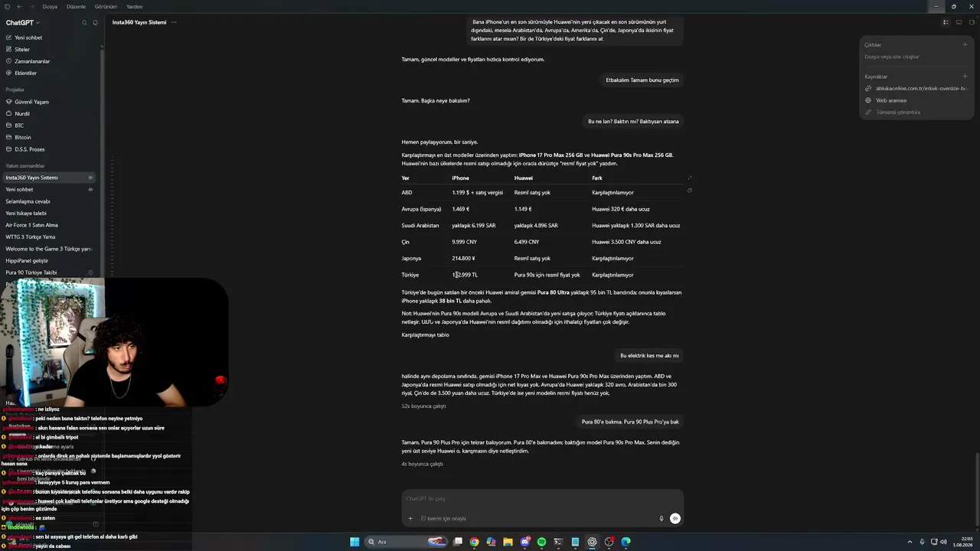Screen dimensions: 980x551
Task: Start voice mode with the round waveform button
Action: pyautogui.click(x=675, y=518)
